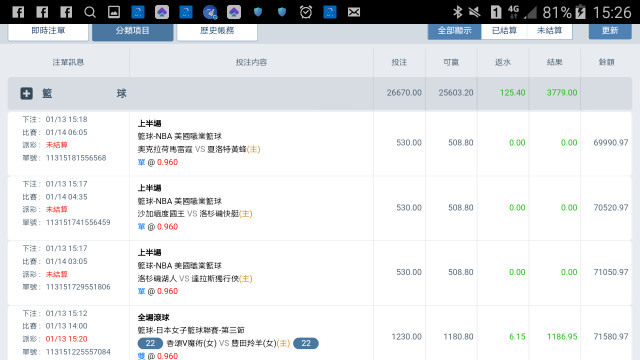Click the 結果 column header
Screen dimensions: 640x360
554,62
